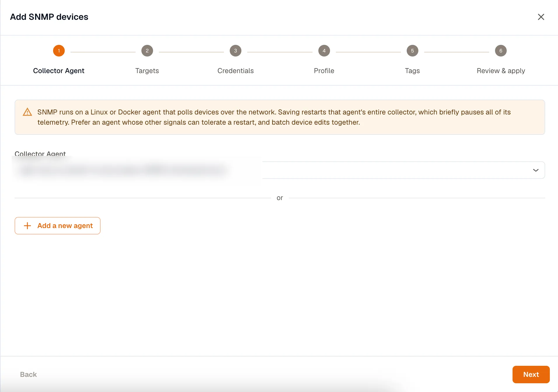This screenshot has width=558, height=392.
Task: Expand the Collector Agent dropdown chevron
Action: (536, 170)
